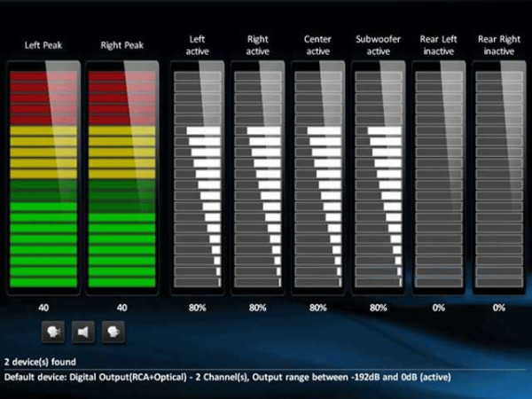
Task: Click the Rear Left inactive volume bar
Action: (x=439, y=180)
